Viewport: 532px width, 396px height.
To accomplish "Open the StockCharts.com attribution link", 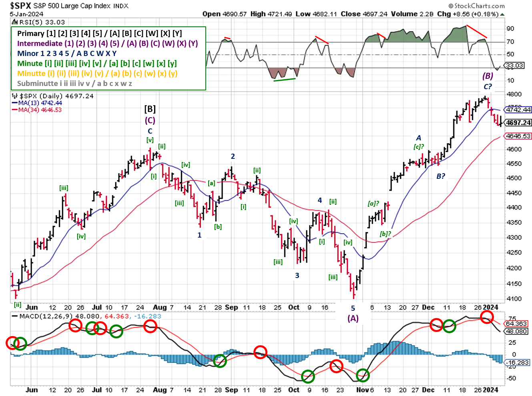I will click(476, 6).
